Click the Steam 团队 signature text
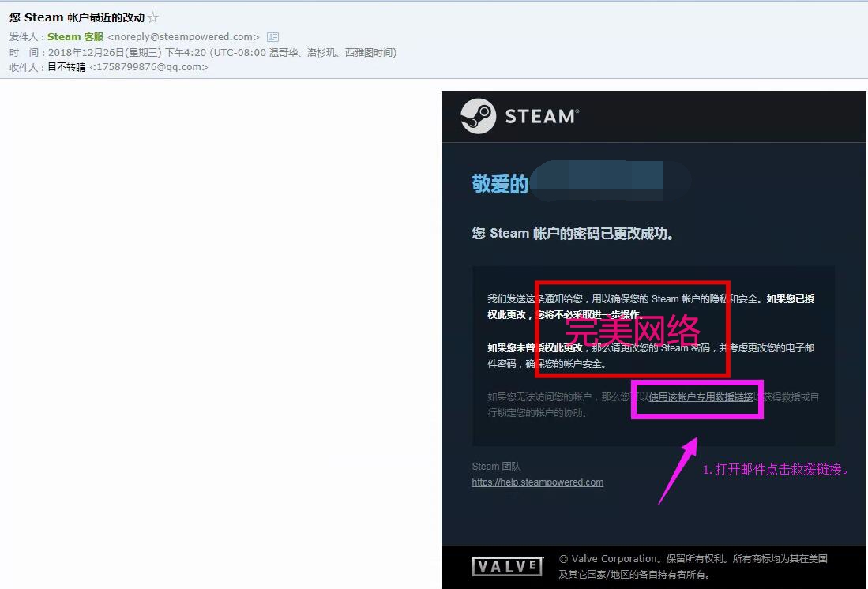The height and width of the screenshot is (589, 868). coord(496,466)
